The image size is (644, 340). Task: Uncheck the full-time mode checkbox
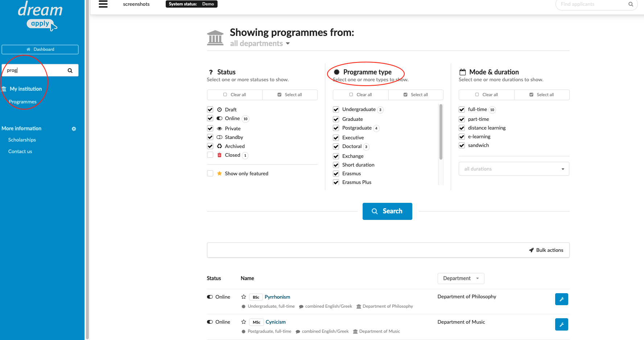click(x=462, y=109)
